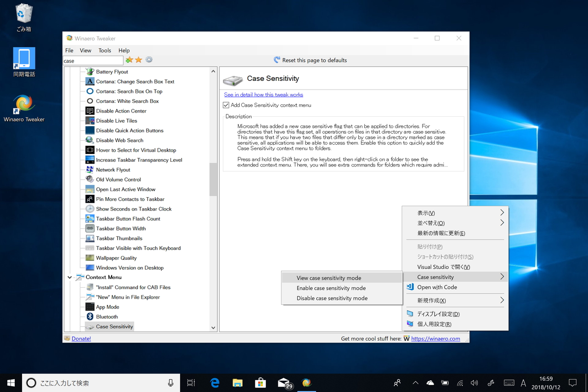This screenshot has width=588, height=392.
Task: Expand the 並べ替え(O) submenu arrow
Action: 502,223
